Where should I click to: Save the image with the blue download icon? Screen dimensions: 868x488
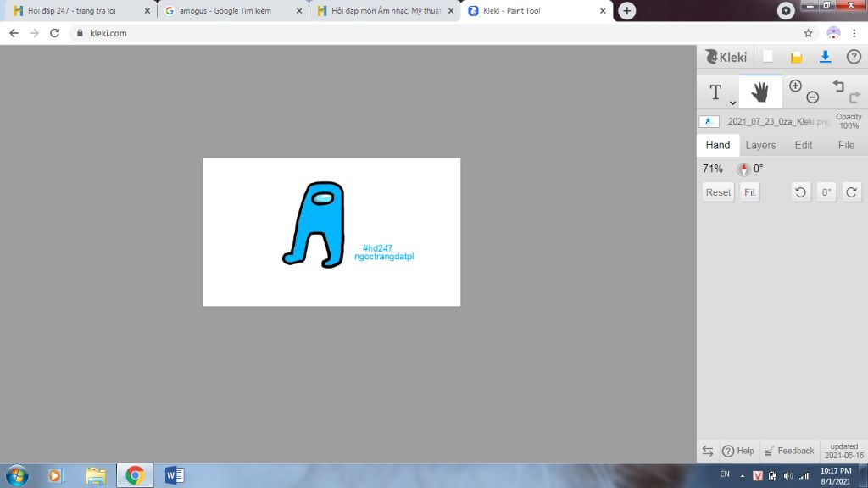tap(825, 57)
